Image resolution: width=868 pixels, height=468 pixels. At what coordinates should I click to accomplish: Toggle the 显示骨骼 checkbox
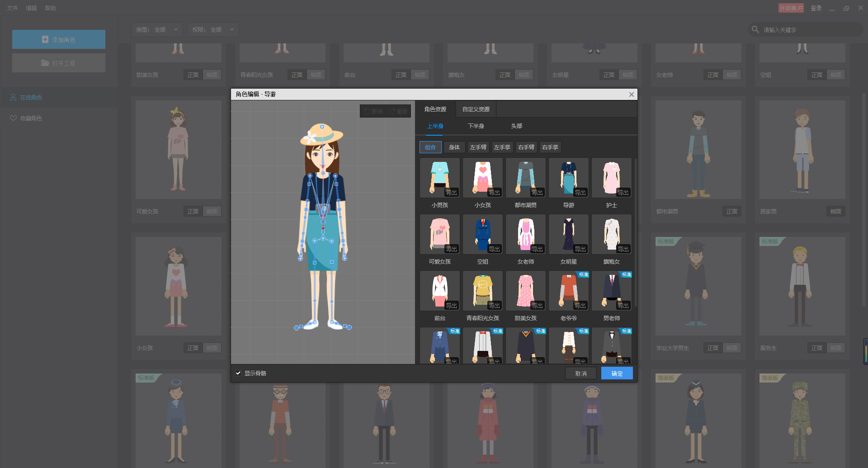238,373
